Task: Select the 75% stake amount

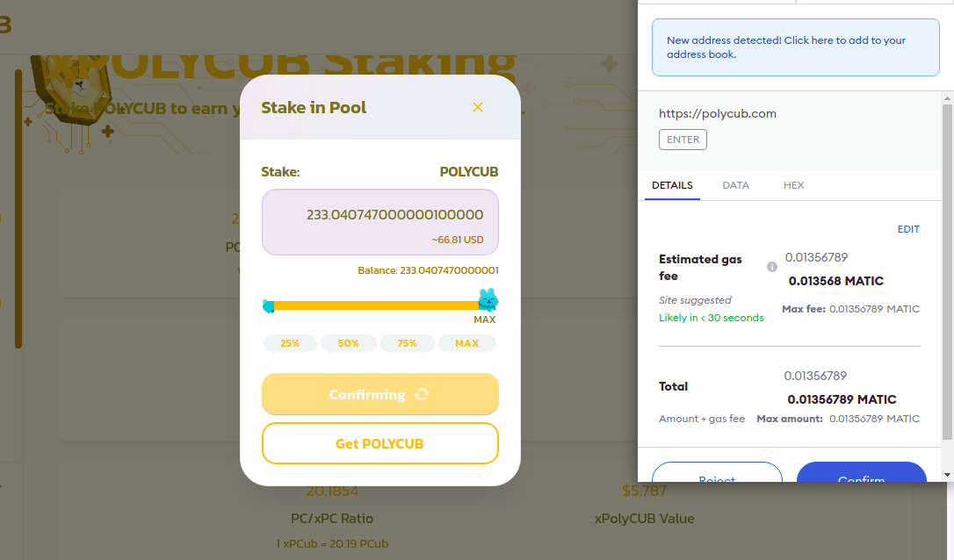Action: click(407, 343)
